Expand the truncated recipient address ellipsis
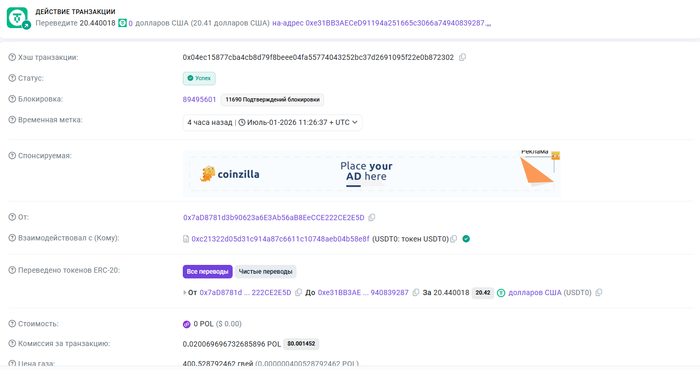 click(488, 23)
